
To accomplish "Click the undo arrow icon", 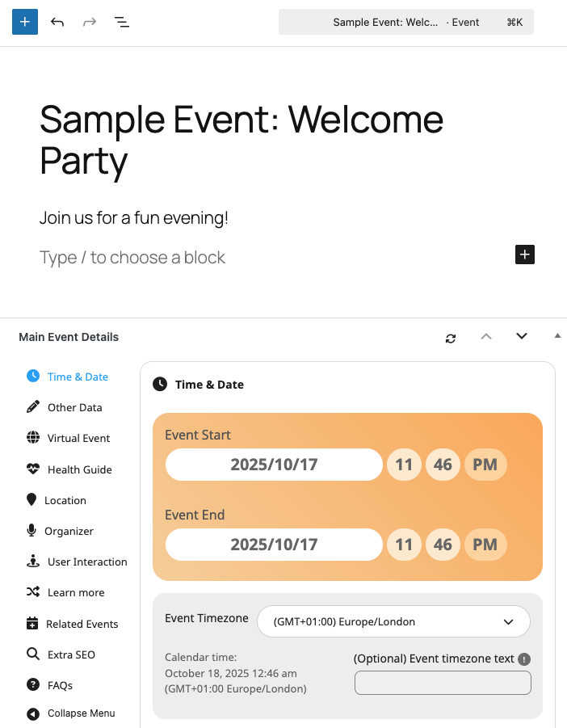I will coord(57,22).
